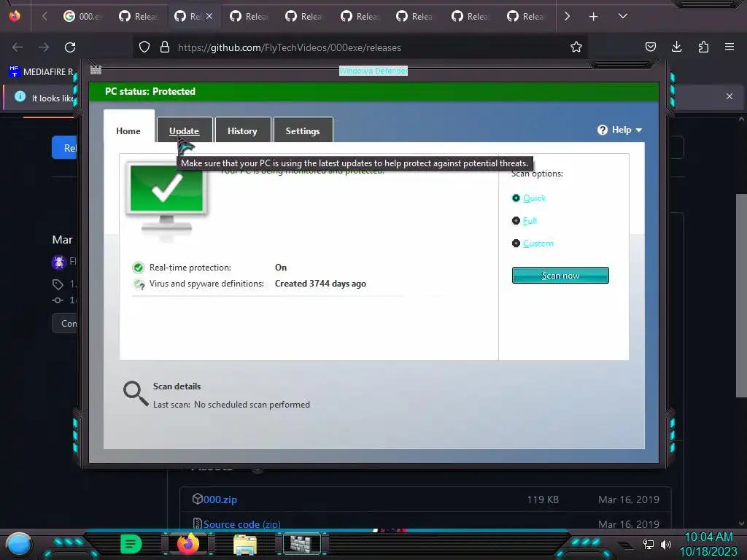This screenshot has height=560, width=747.
Task: Open the Start orb menu
Action: [18, 544]
